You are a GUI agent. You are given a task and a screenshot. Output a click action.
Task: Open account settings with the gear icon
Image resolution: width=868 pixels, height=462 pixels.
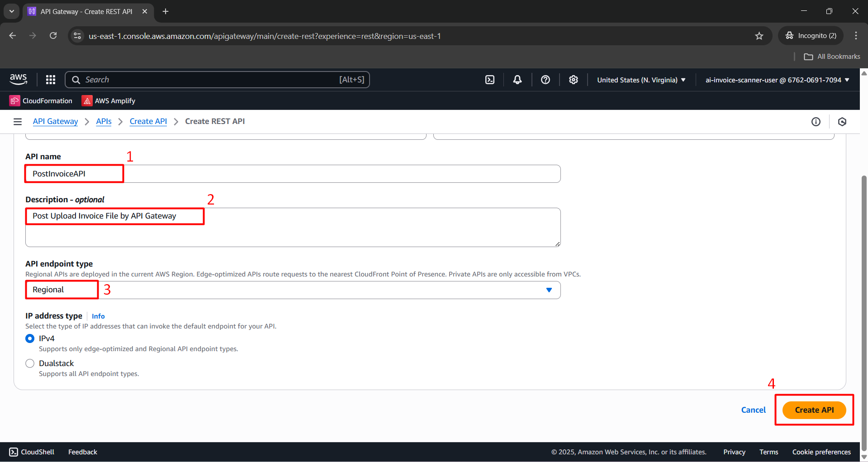pyautogui.click(x=573, y=79)
